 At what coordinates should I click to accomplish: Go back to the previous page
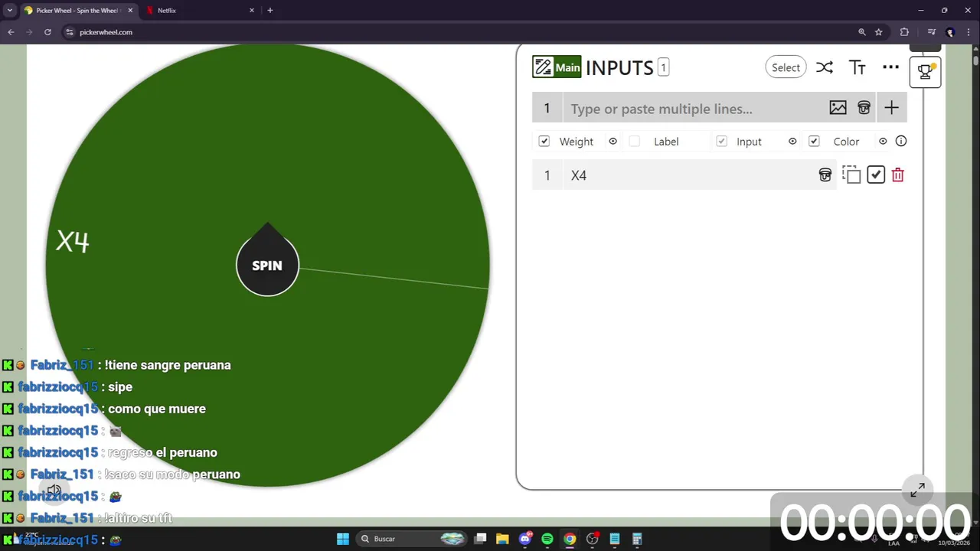click(x=11, y=32)
